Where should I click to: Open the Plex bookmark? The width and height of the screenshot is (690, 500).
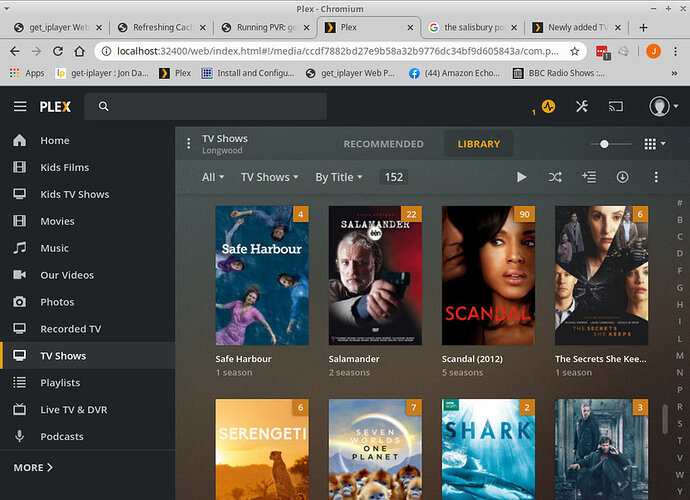point(176,73)
